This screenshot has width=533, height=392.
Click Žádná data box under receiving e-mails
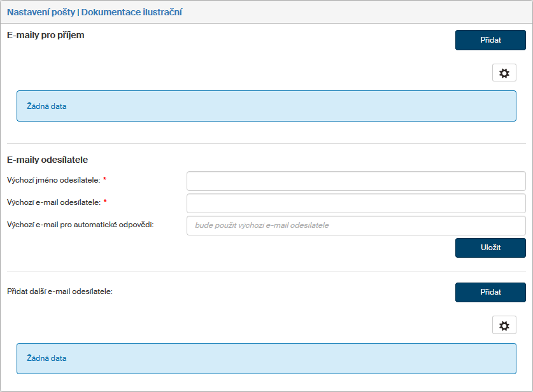click(x=266, y=106)
